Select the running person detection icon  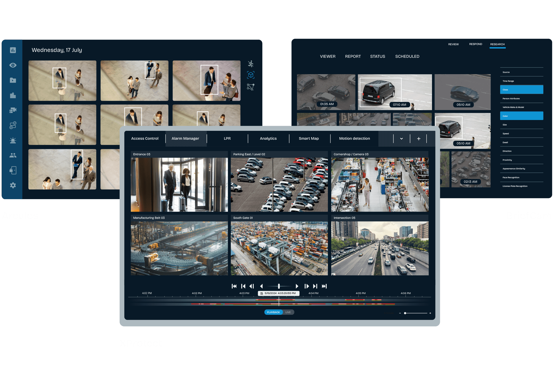pyautogui.click(x=251, y=64)
